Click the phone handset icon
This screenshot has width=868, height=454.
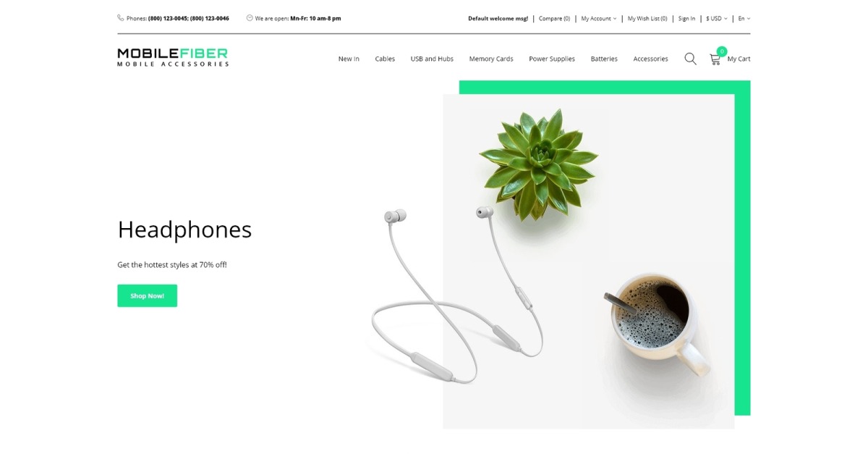pyautogui.click(x=120, y=18)
